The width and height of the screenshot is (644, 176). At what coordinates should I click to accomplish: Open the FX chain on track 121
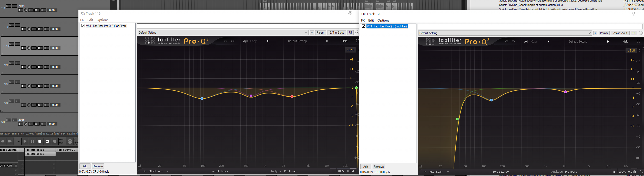point(23,67)
